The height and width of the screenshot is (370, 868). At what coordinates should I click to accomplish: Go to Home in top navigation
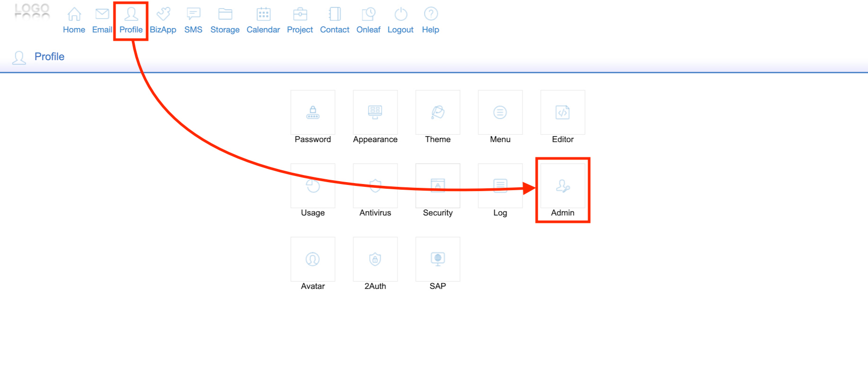[74, 20]
